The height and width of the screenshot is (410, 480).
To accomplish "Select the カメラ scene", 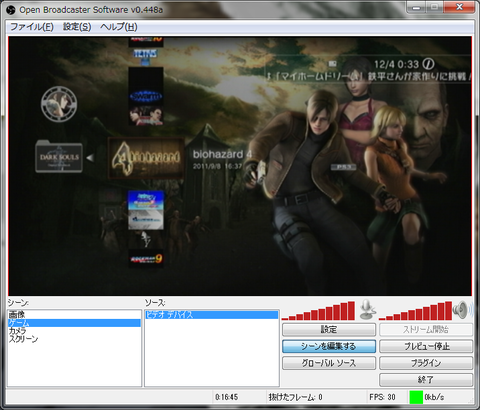I will (74, 331).
